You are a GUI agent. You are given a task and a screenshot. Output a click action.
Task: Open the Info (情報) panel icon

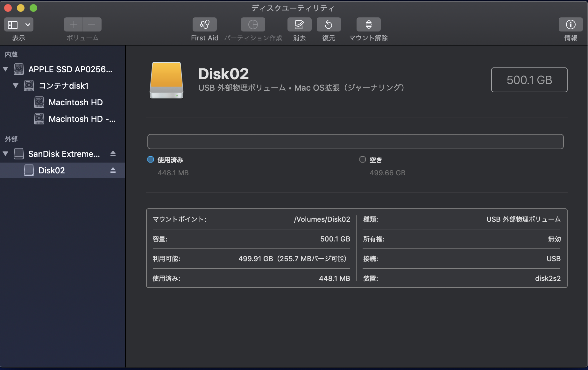[570, 24]
